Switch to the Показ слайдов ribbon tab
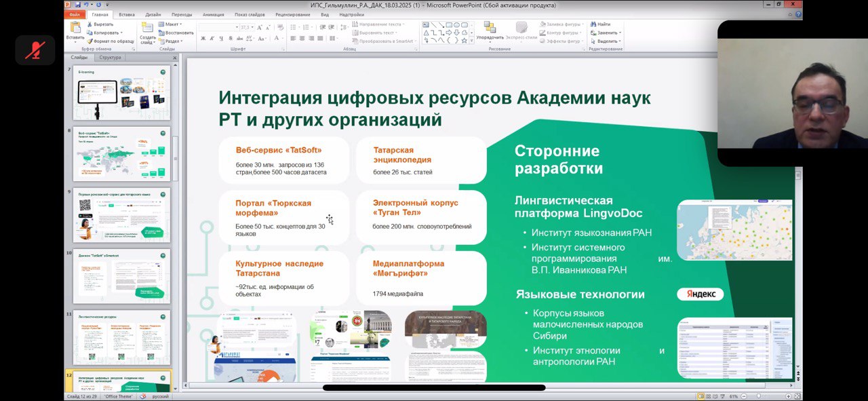The width and height of the screenshot is (868, 401). (250, 14)
